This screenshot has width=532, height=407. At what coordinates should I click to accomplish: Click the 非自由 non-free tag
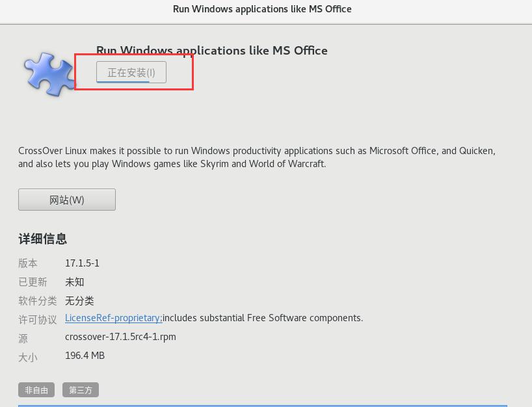tap(36, 390)
